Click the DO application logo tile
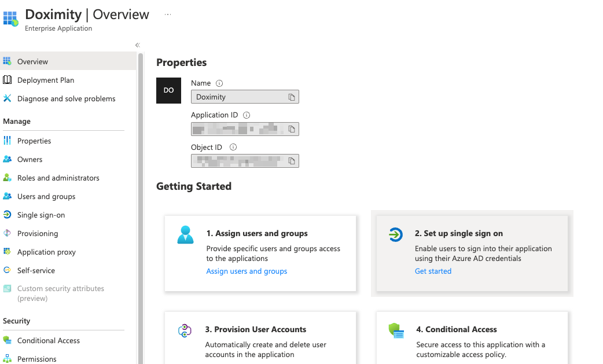 pyautogui.click(x=168, y=90)
